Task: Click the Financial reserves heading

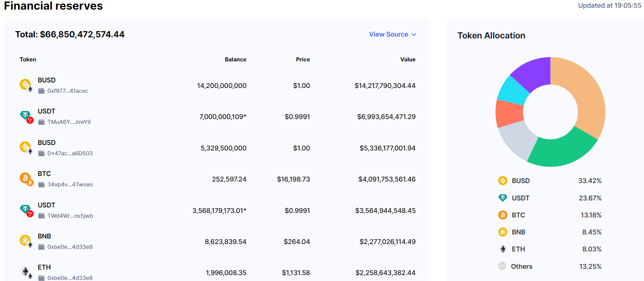Action: point(53,6)
